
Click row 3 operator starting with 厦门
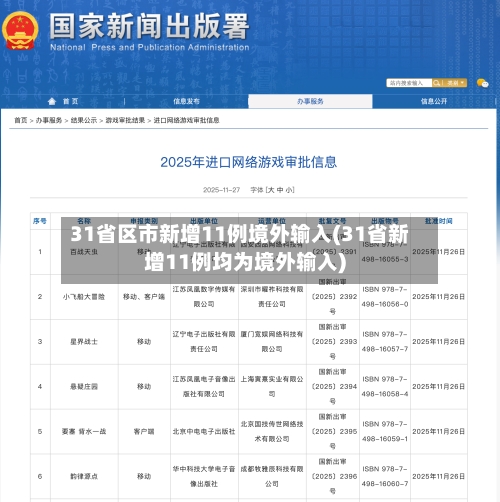coord(272,342)
